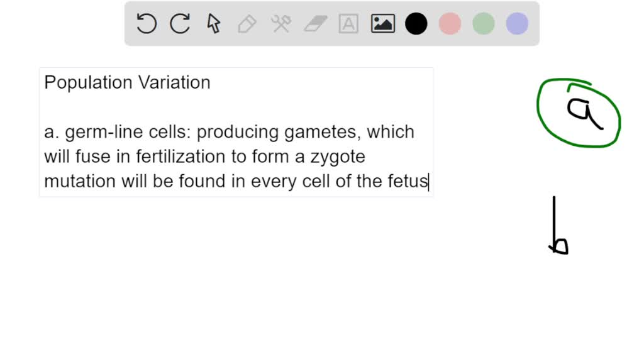Click the Population Variation heading text
The height and width of the screenshot is (362, 644).
coord(127,82)
